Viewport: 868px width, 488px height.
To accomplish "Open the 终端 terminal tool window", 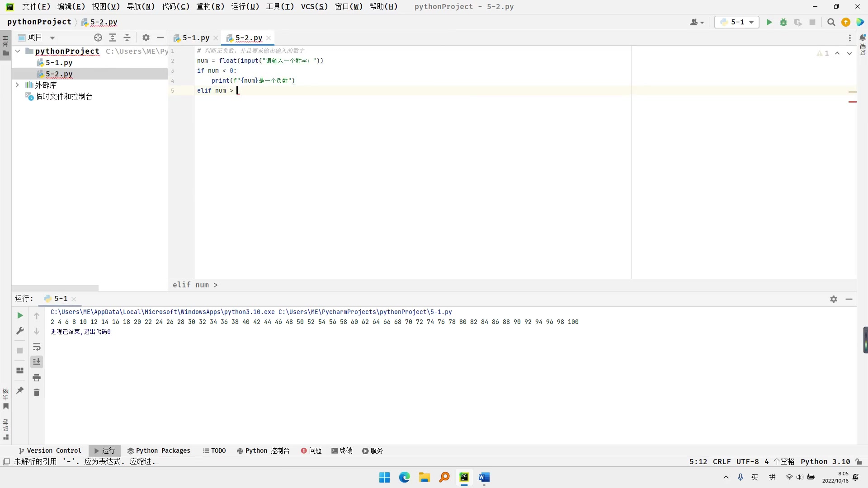I will pos(342,450).
